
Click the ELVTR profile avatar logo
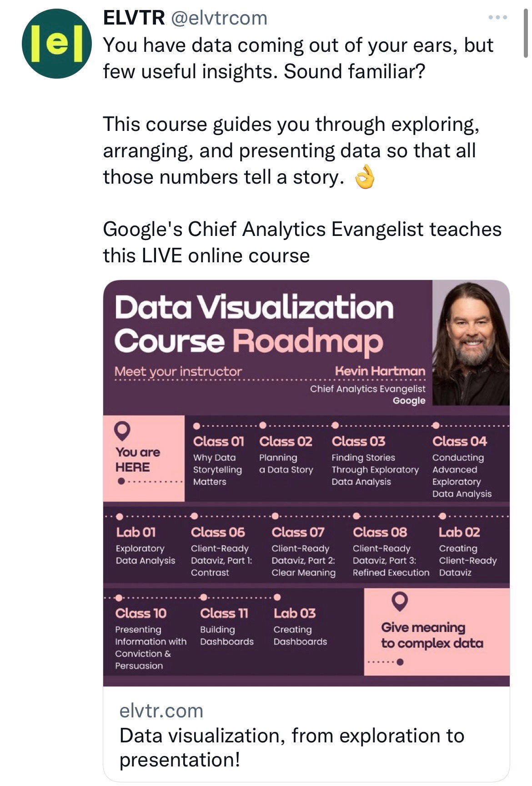pyautogui.click(x=56, y=44)
